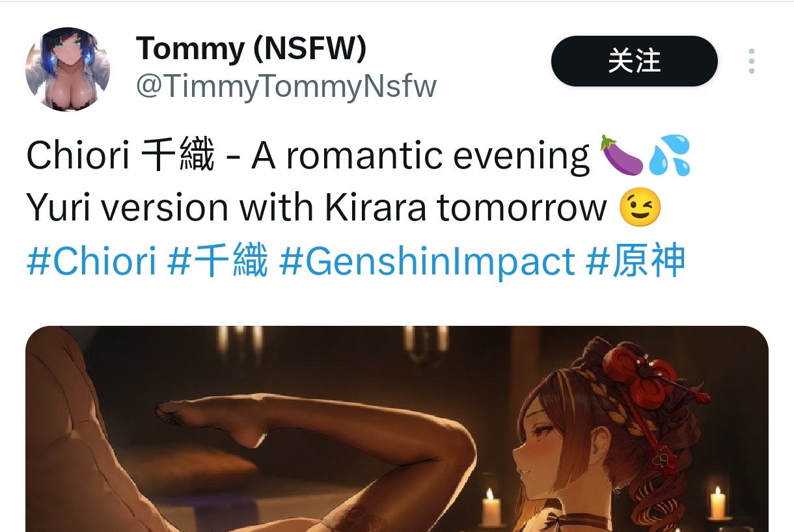The height and width of the screenshot is (532, 794).
Task: Open Tommy (NSFW) profile avatar
Action: tap(68, 69)
